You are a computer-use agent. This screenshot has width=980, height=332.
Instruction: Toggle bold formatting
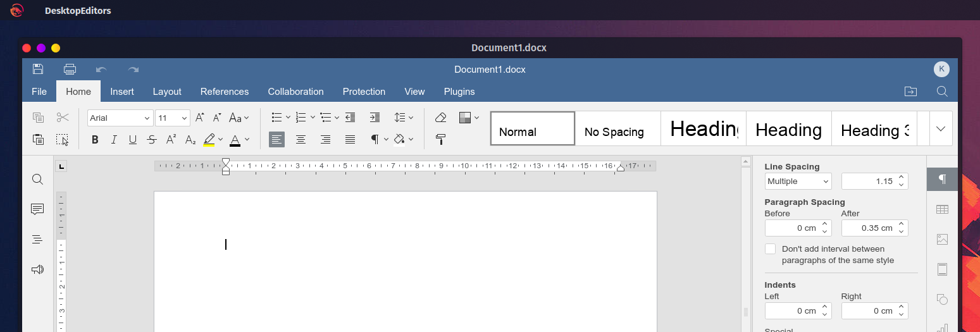(x=95, y=140)
